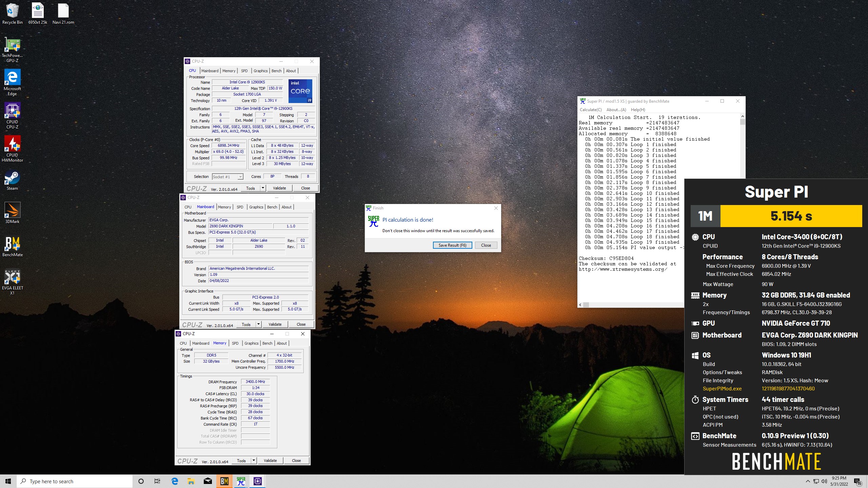Open About...(A) menu in Super PI
868x488 pixels.
coord(616,110)
